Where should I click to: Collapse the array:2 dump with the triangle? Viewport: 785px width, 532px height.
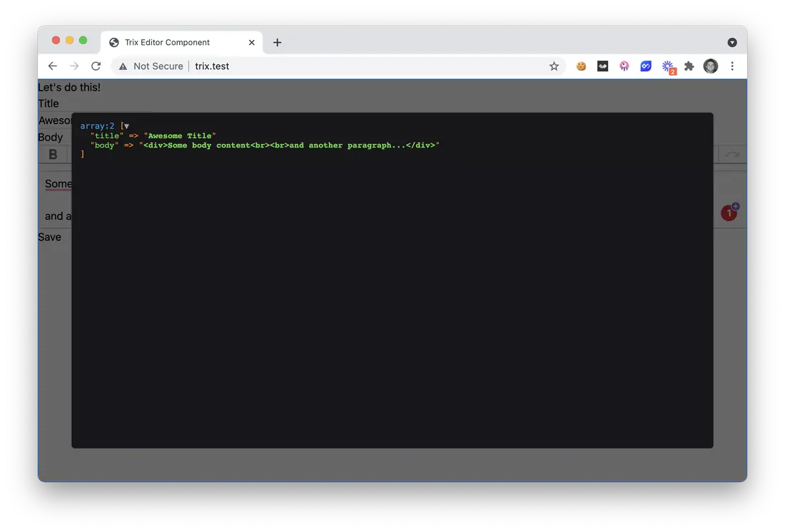point(126,126)
